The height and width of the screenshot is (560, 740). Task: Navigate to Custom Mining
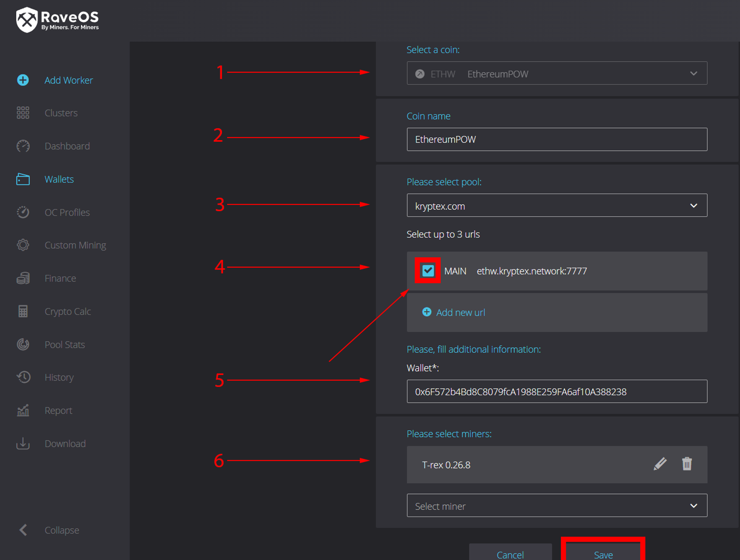coord(75,245)
